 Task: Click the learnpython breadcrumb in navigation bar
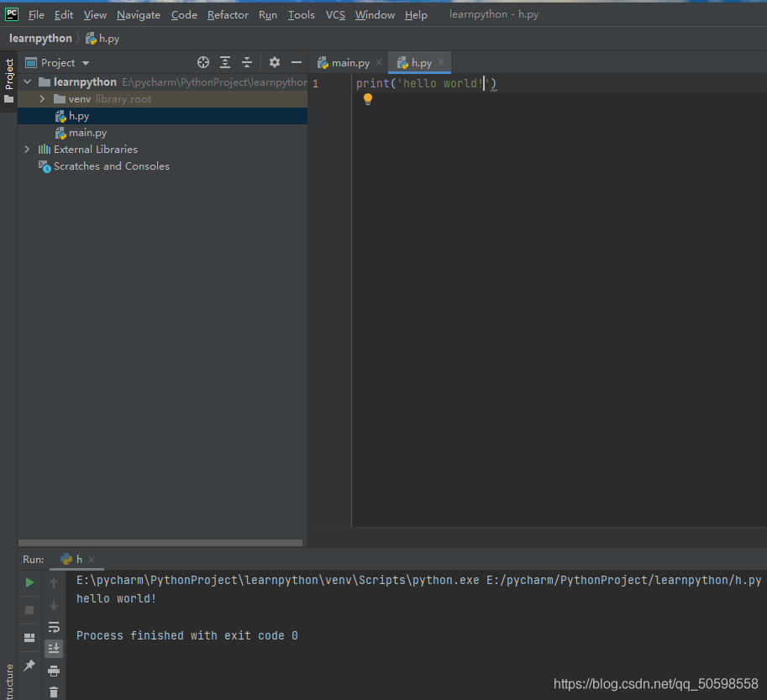pyautogui.click(x=40, y=39)
